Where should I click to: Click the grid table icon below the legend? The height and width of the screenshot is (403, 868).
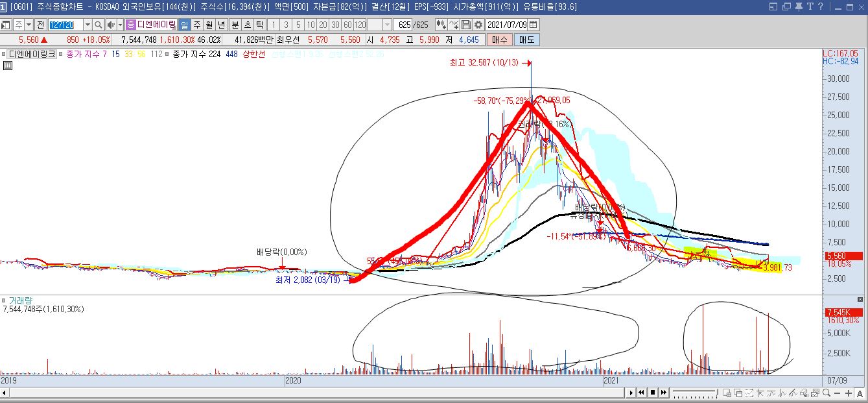8,65
